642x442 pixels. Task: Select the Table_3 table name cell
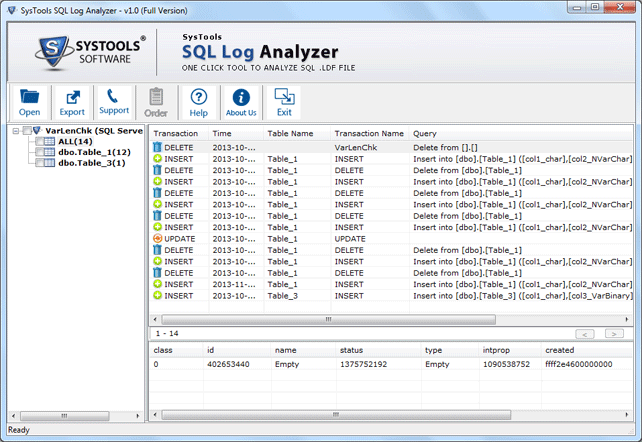tap(283, 295)
